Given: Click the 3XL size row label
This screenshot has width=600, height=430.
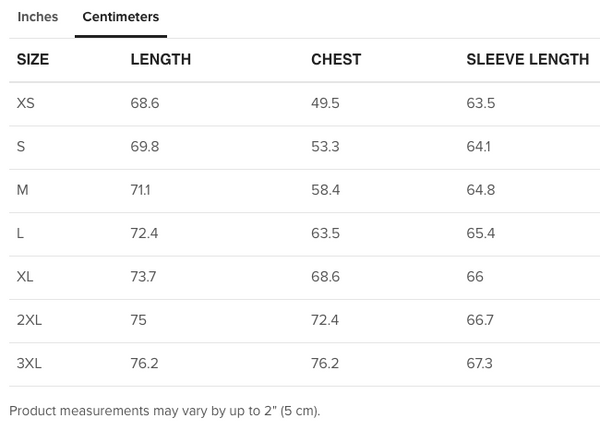Looking at the screenshot, I should pos(29,364).
